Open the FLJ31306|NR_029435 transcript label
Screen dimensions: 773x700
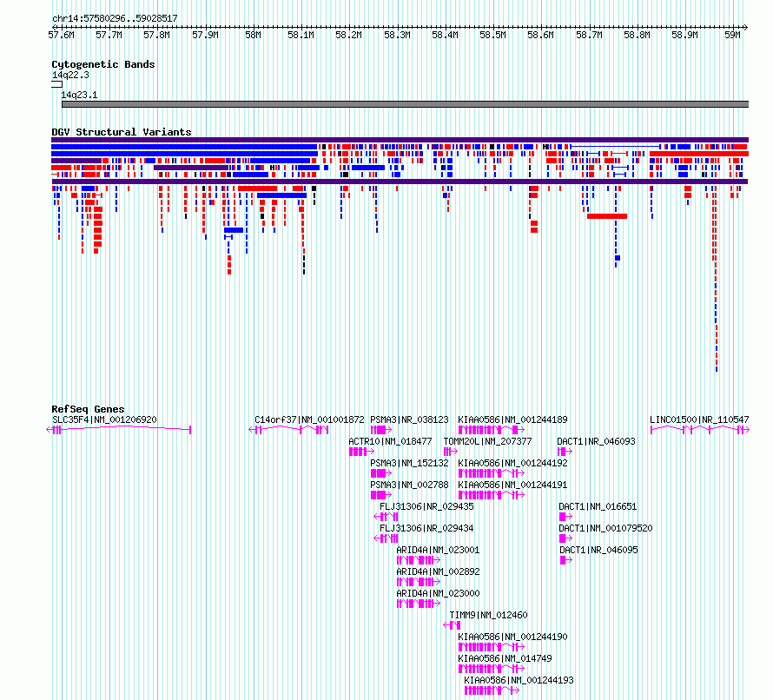point(426,506)
